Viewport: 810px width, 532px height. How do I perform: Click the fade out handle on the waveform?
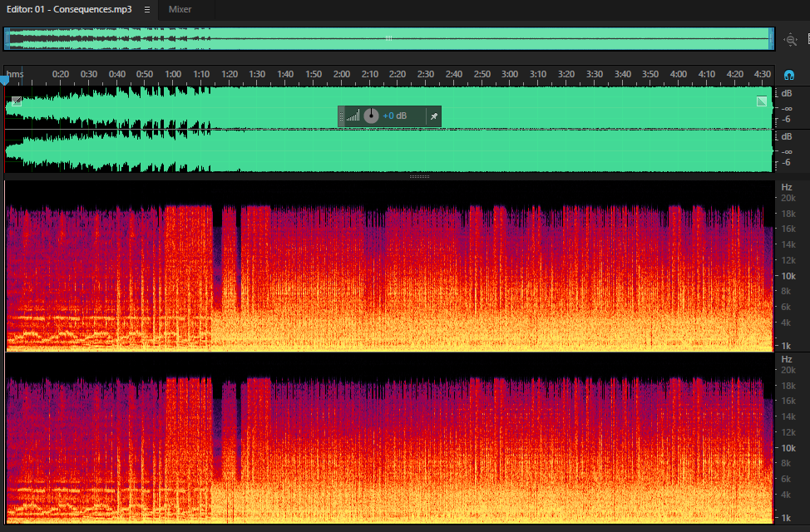point(762,101)
